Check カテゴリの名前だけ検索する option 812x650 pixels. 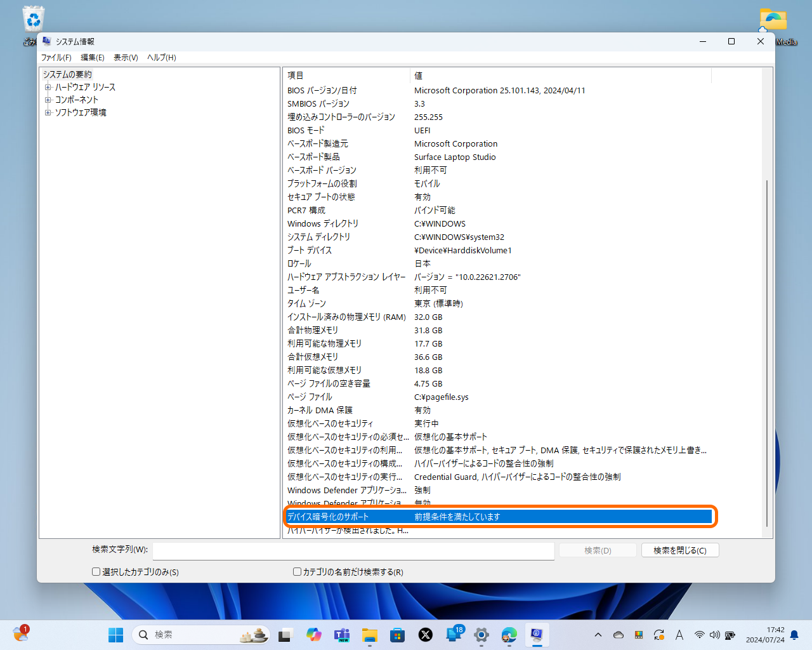pos(296,571)
